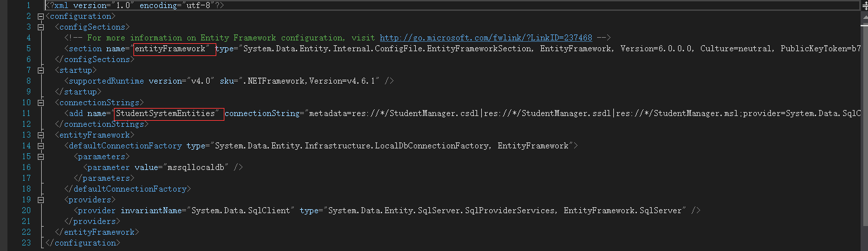
Task: Select line number 20 in the gutter
Action: coord(27,211)
